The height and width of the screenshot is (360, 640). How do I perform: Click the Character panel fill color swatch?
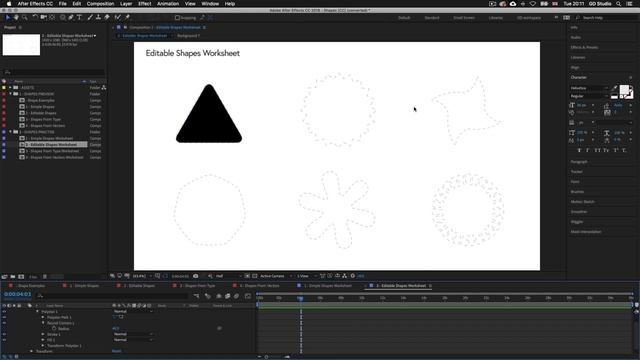pos(624,90)
